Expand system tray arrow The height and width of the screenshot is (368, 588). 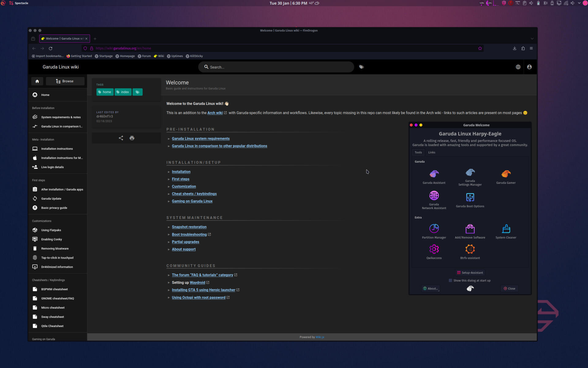pyautogui.click(x=579, y=3)
